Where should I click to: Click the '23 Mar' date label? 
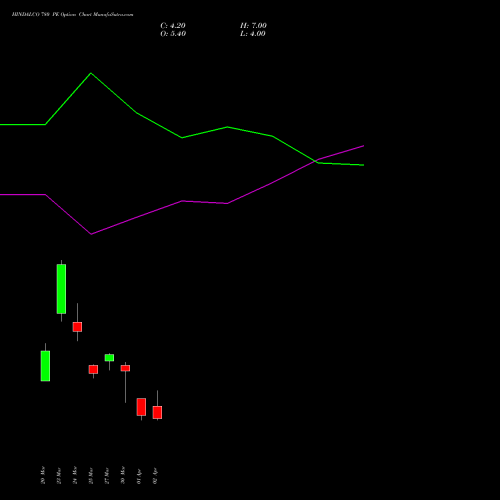[x=59, y=475]
